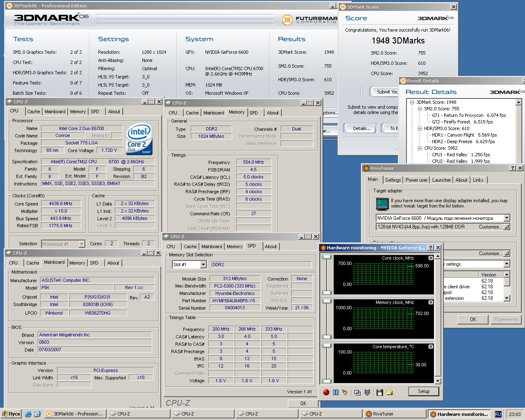The image size is (525, 420).
Task: Click OK in the RivaTuner window
Action: (x=473, y=319)
